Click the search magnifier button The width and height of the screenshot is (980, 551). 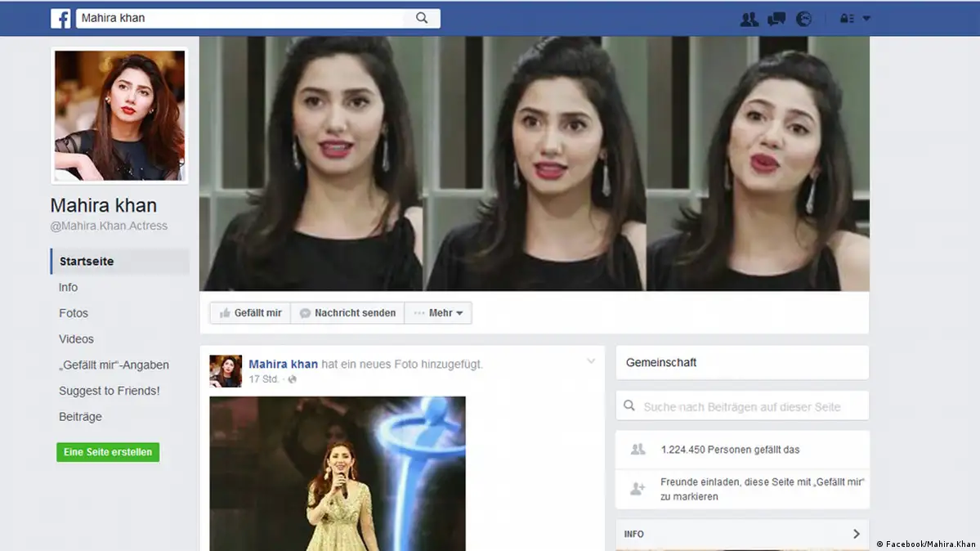pyautogui.click(x=422, y=18)
